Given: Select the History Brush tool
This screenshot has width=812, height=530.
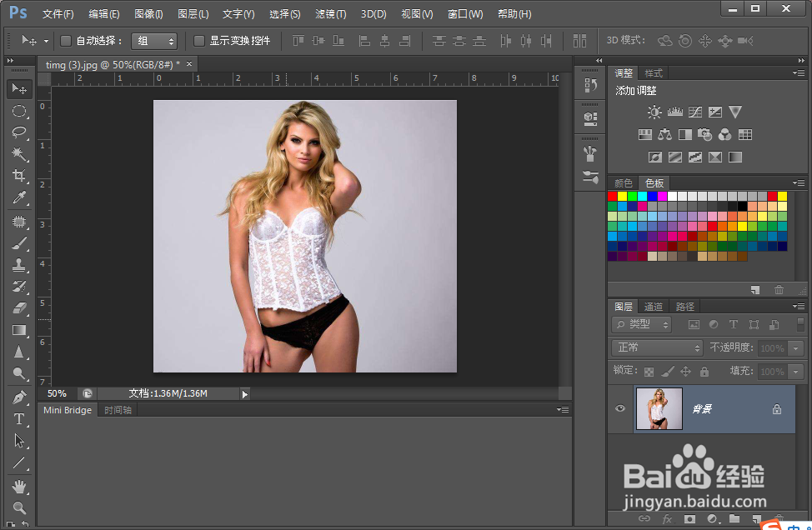Looking at the screenshot, I should (19, 286).
